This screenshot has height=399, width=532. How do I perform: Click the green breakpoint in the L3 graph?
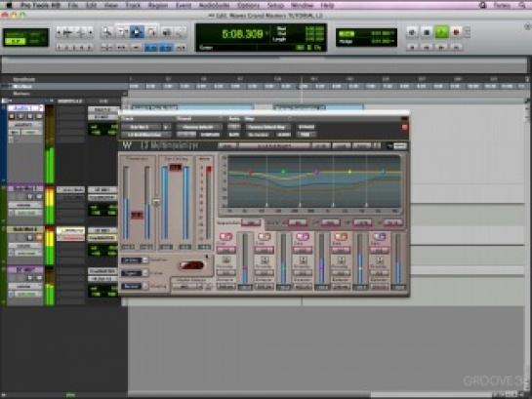[283, 172]
